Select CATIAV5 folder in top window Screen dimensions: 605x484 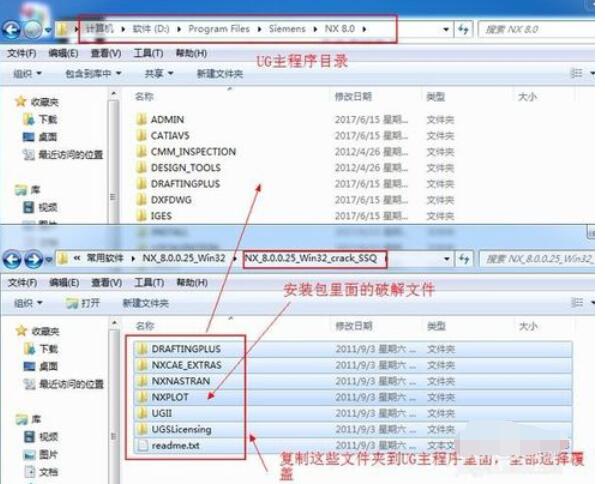point(170,135)
